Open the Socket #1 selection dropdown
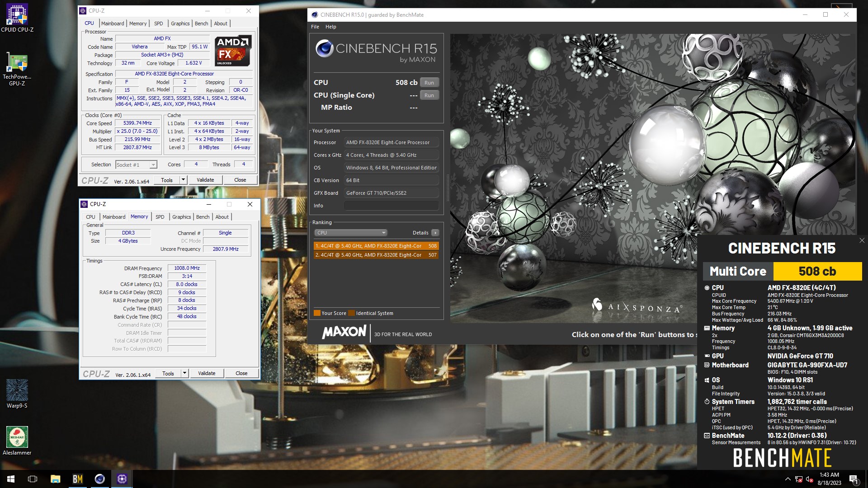 [x=136, y=165]
